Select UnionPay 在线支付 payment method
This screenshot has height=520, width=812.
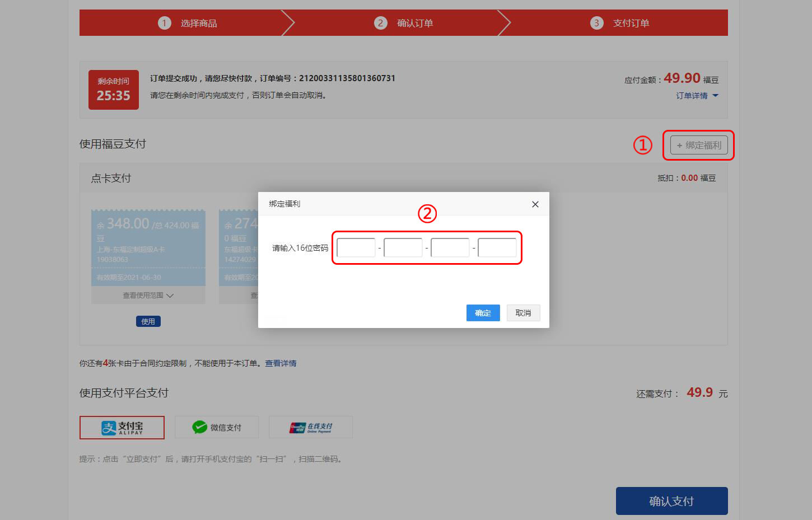click(310, 427)
